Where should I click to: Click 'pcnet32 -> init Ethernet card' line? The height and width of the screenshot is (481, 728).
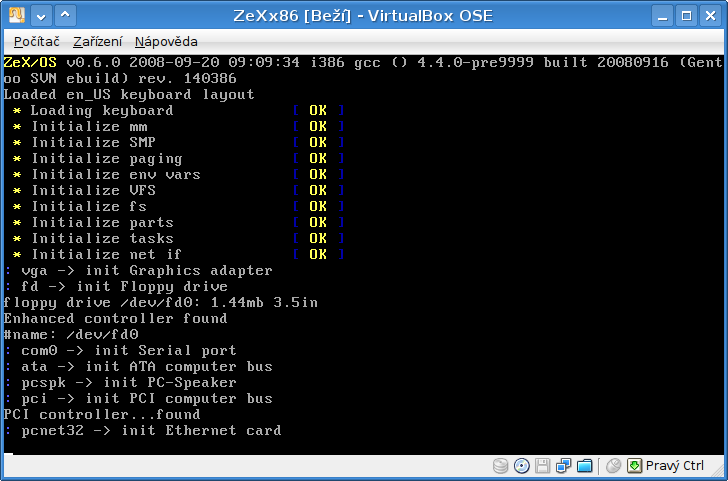pos(143,430)
